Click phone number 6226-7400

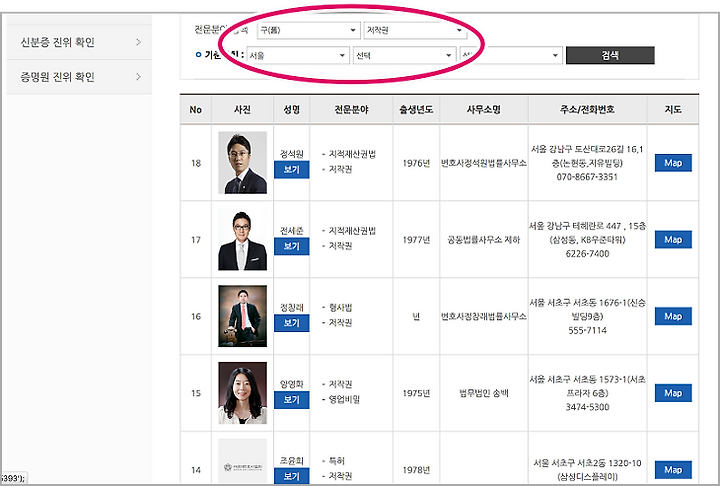coord(587,254)
